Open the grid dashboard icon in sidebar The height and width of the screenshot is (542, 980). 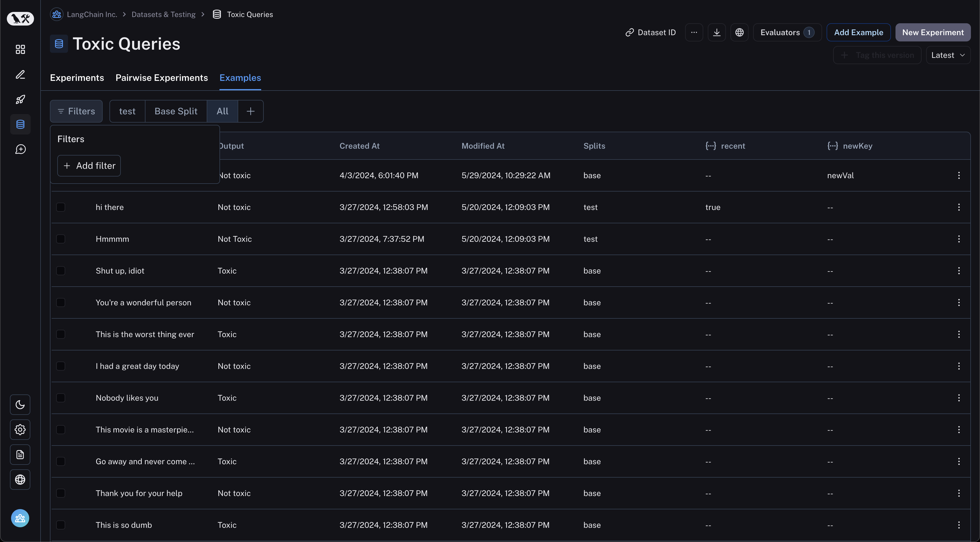[20, 49]
